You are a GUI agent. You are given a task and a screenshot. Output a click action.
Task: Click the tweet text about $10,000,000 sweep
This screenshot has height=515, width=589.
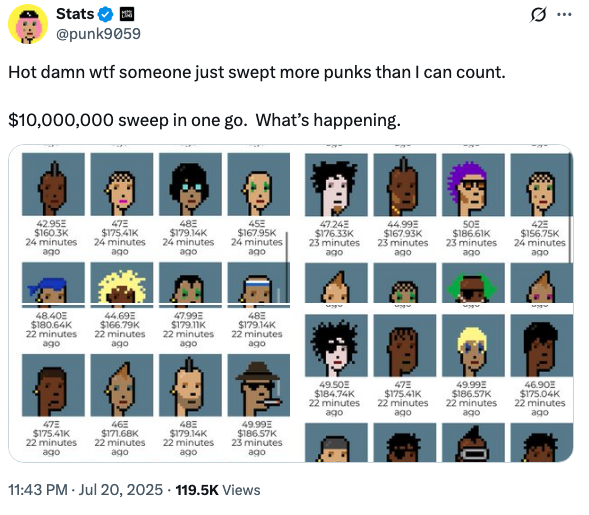[x=205, y=120]
